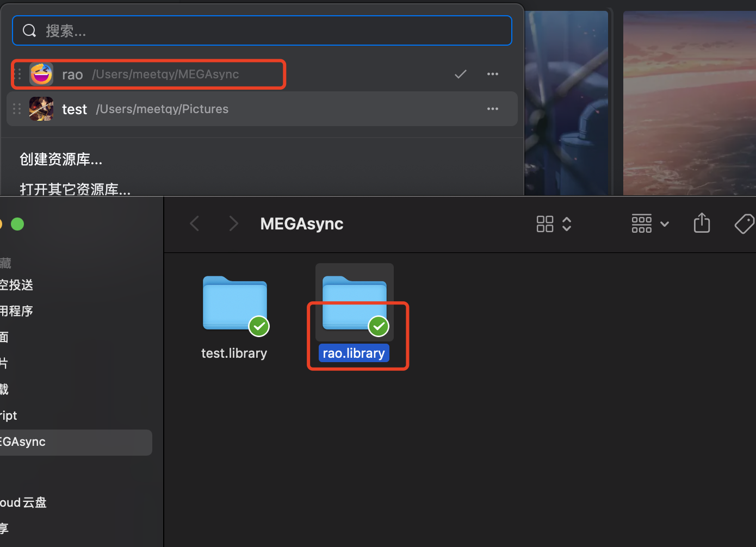The image size is (756, 547).
Task: Click the green traffic light button
Action: pyautogui.click(x=17, y=223)
